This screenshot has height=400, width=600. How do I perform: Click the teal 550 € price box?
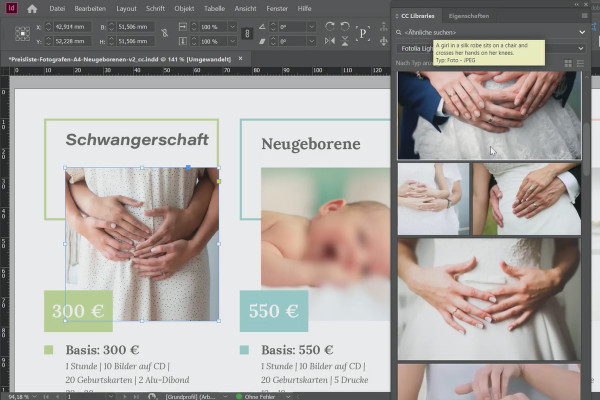pos(274,311)
